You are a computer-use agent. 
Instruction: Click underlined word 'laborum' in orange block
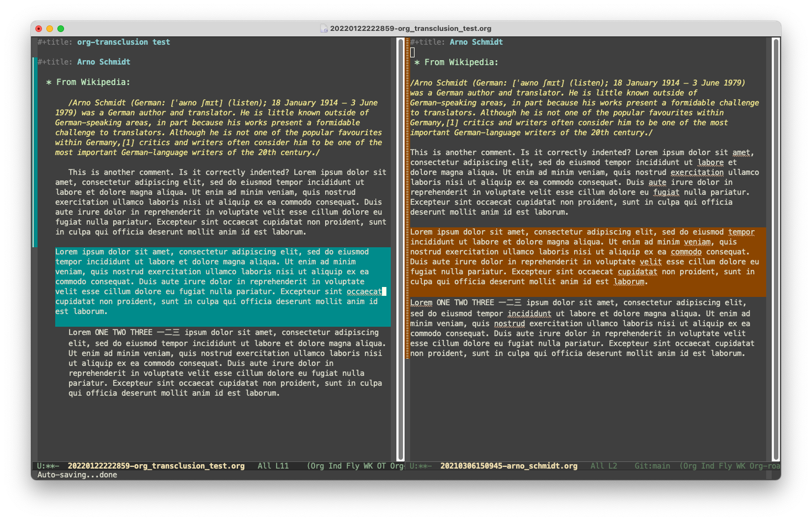click(x=629, y=281)
